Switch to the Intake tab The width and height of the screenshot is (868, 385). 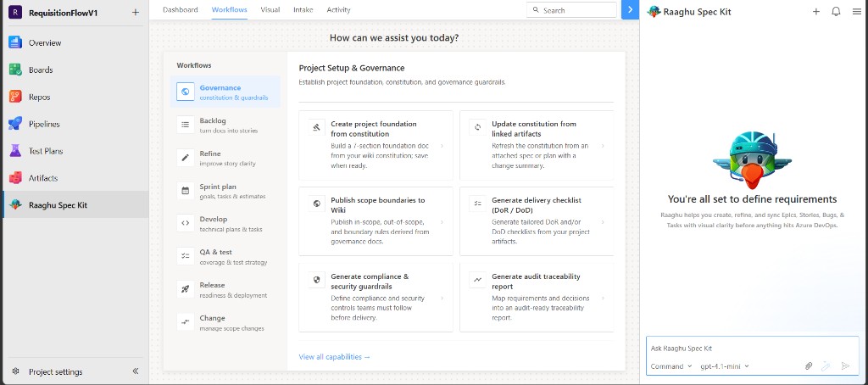click(303, 10)
